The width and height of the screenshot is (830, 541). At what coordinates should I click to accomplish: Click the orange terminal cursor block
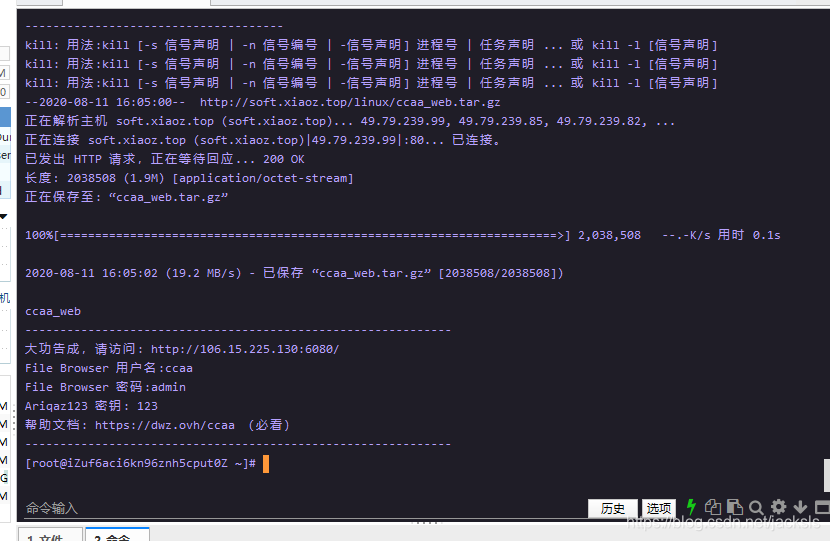pos(266,464)
